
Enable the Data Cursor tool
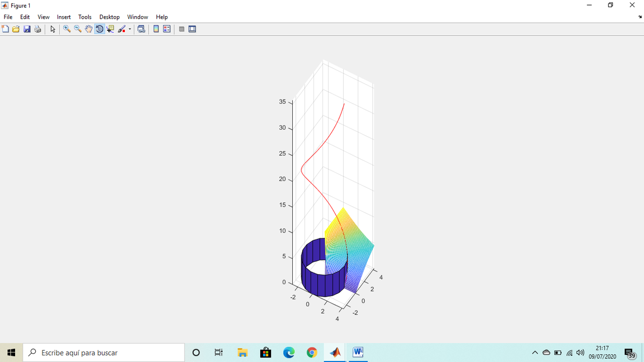tap(110, 29)
